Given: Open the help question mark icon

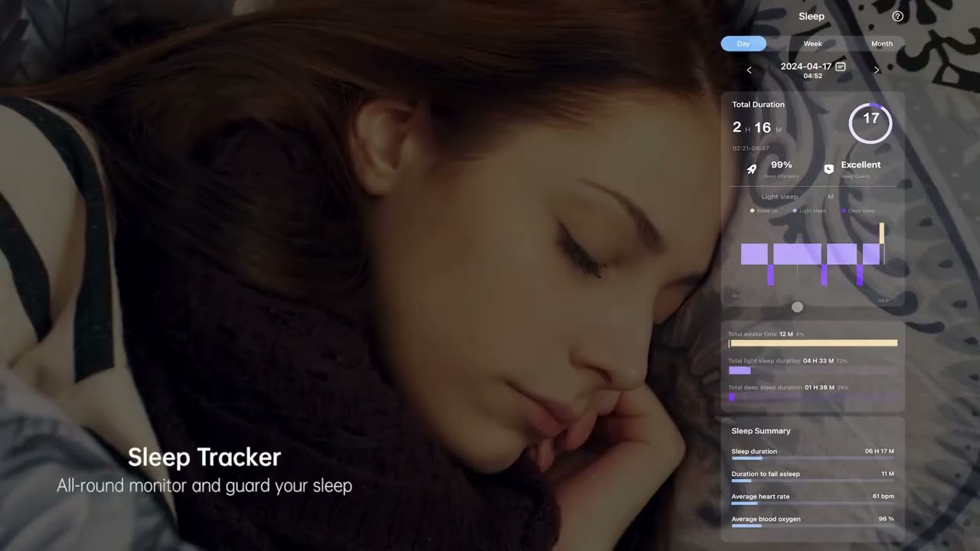Looking at the screenshot, I should (x=898, y=16).
